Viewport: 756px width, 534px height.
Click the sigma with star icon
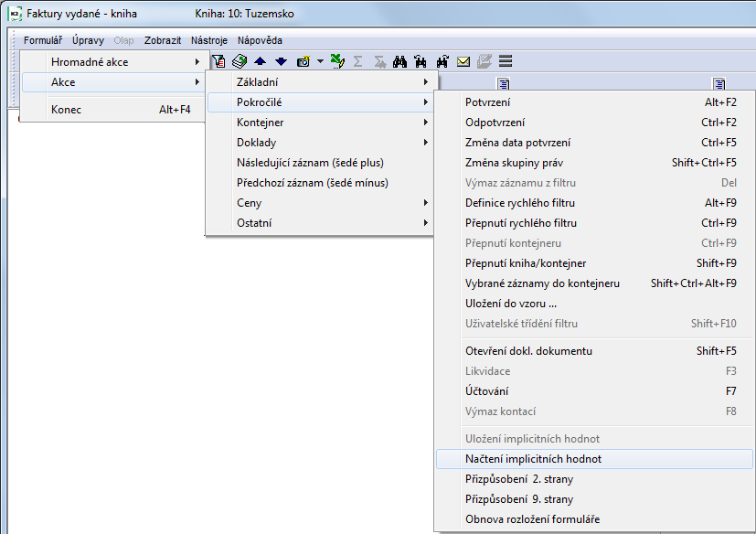point(379,61)
